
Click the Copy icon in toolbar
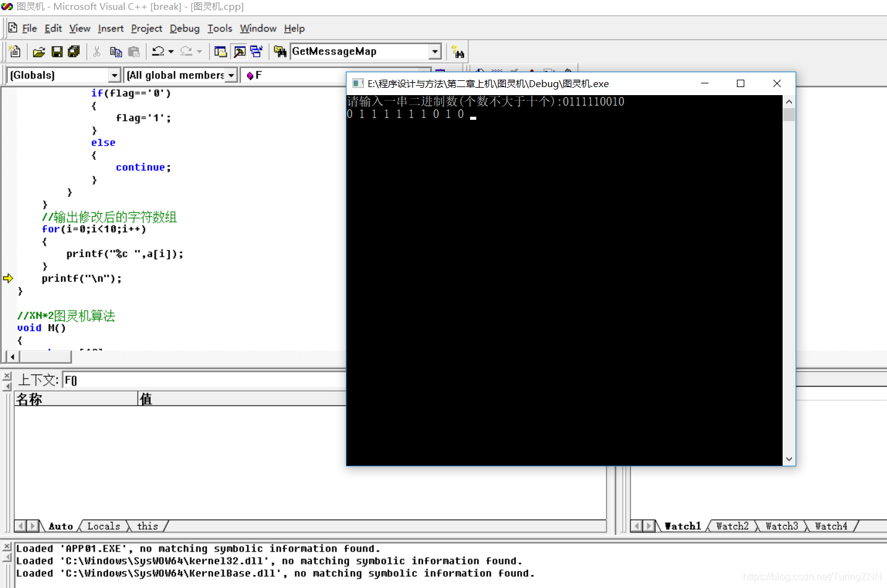116,52
